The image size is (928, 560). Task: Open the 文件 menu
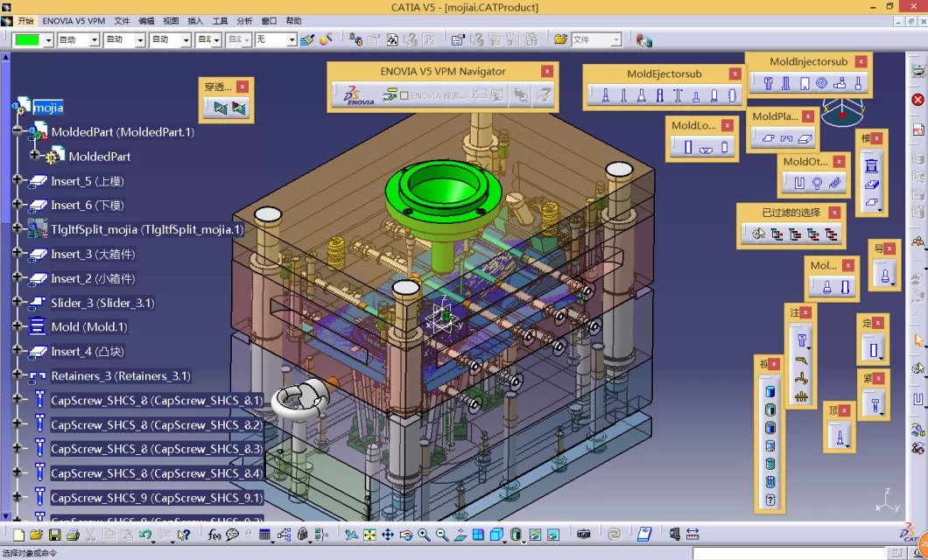122,21
